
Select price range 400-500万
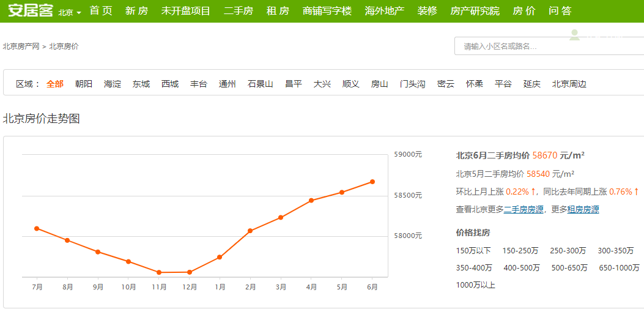tap(522, 268)
